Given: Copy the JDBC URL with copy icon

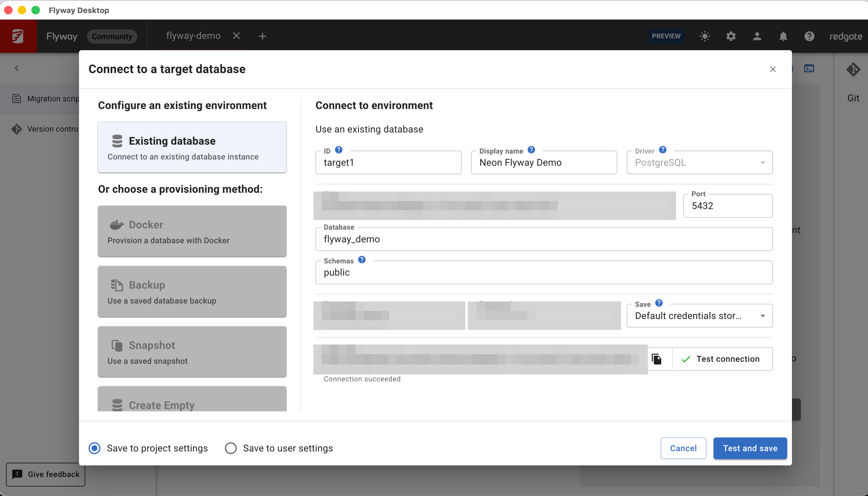Looking at the screenshot, I should point(656,359).
